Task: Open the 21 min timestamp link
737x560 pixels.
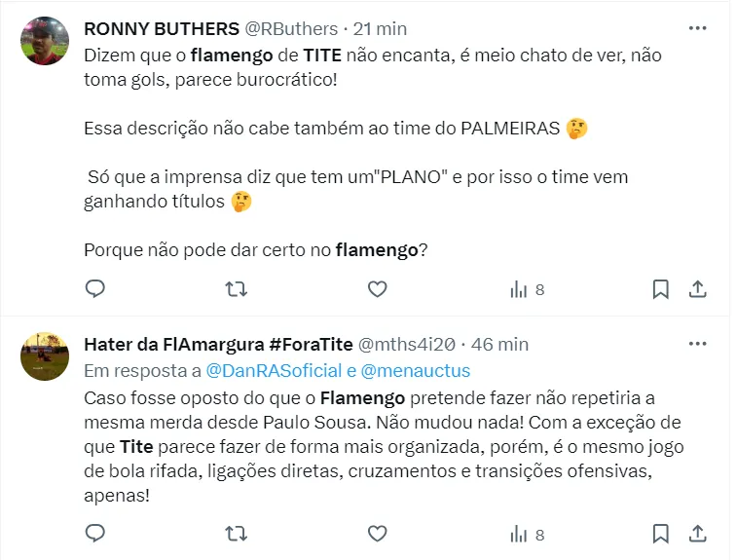Action: pos(381,28)
